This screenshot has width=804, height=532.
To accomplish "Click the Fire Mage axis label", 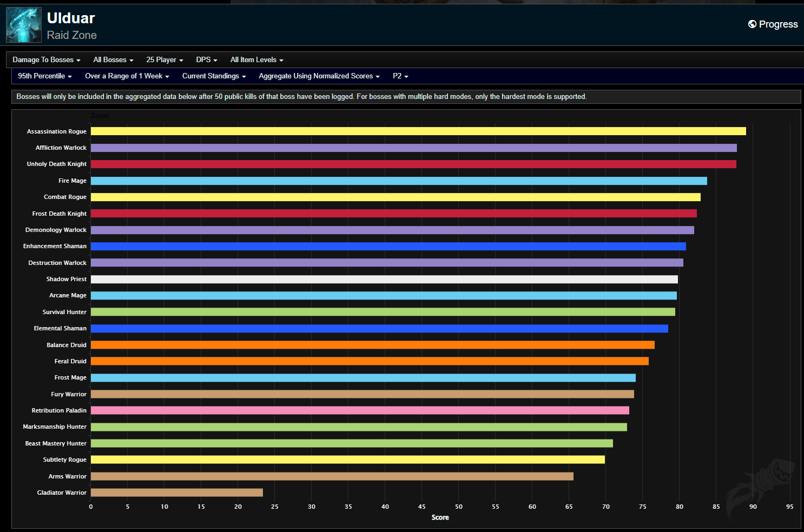I will point(73,181).
